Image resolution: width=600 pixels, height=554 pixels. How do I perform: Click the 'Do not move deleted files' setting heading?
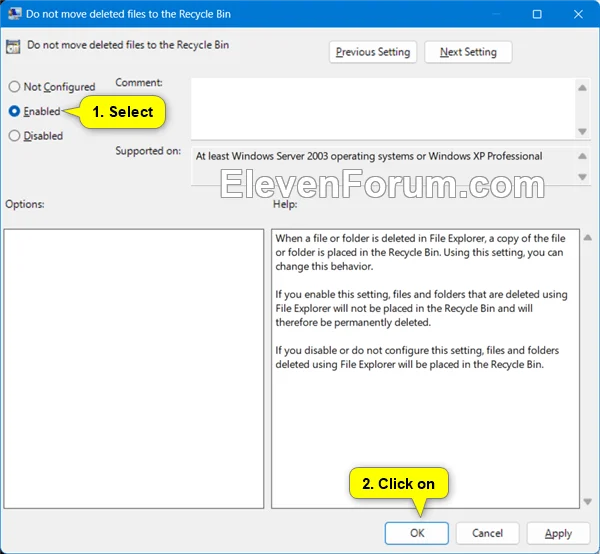(x=128, y=45)
